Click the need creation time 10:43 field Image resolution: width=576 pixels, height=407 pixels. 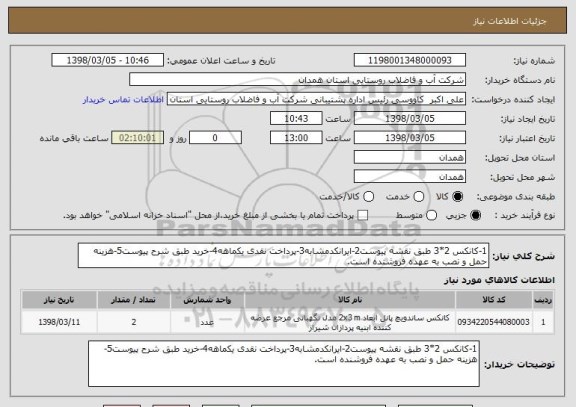(x=296, y=119)
